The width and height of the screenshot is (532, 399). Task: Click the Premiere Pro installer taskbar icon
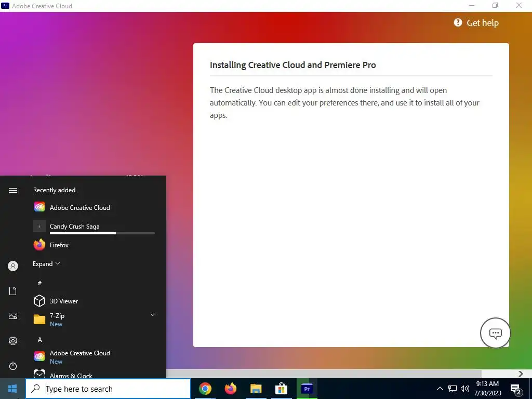coord(307,389)
